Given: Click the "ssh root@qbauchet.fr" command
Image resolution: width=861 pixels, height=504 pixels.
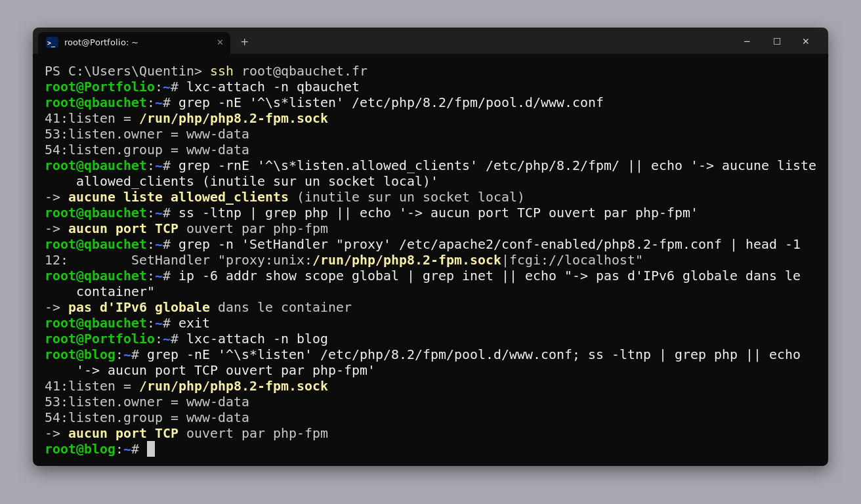Looking at the screenshot, I should (289, 71).
